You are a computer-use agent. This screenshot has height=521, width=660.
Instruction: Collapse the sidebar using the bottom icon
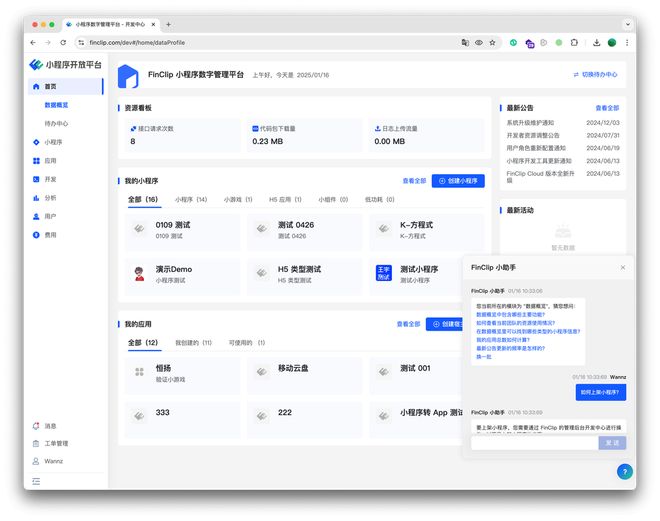[36, 481]
